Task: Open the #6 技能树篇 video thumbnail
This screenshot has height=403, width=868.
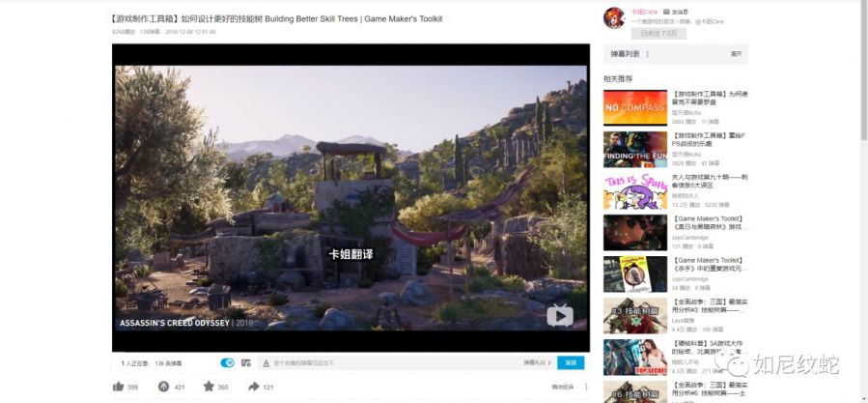Action: pyautogui.click(x=635, y=392)
